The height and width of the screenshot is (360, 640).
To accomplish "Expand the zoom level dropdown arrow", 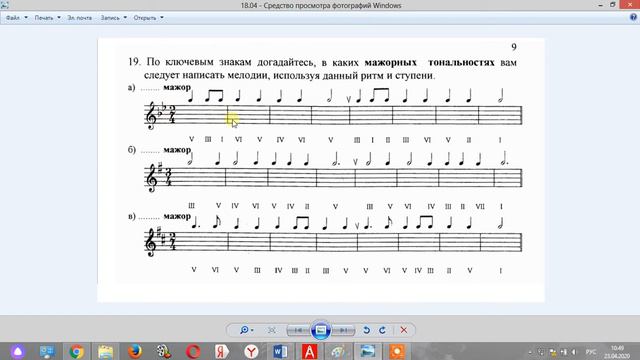I will point(252,330).
